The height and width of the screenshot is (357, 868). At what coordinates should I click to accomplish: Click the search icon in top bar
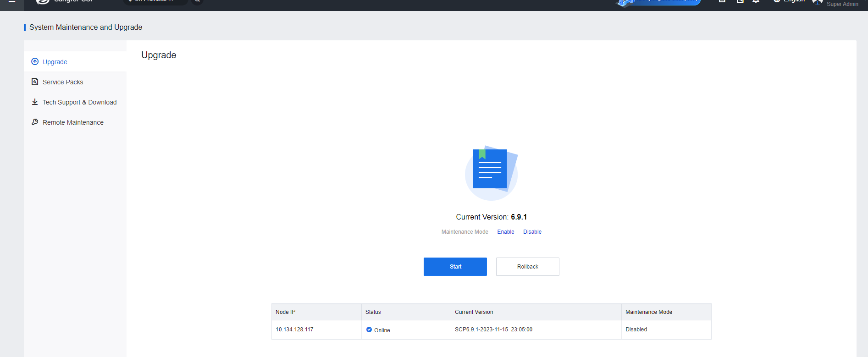[x=197, y=2]
